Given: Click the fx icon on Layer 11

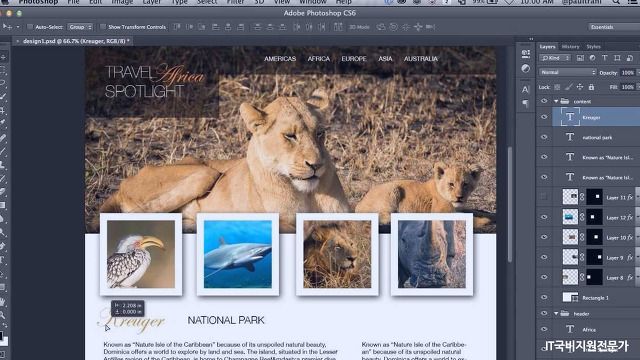Looking at the screenshot, I should tap(630, 197).
